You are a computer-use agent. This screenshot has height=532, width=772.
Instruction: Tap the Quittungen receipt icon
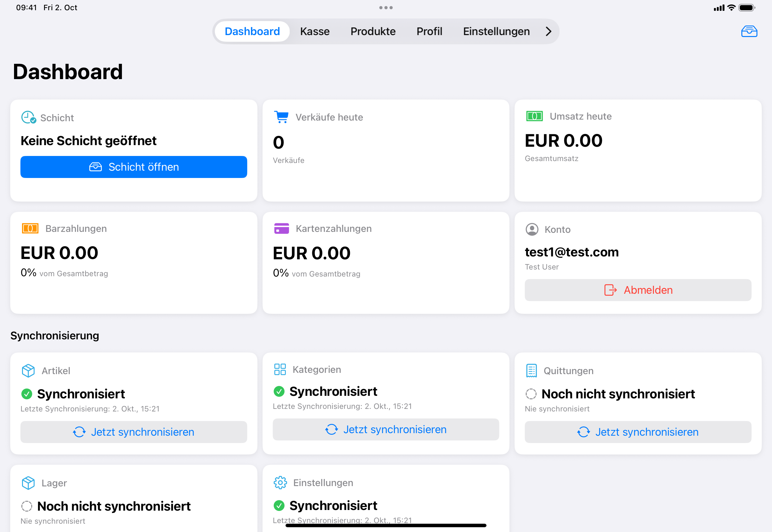(x=532, y=371)
